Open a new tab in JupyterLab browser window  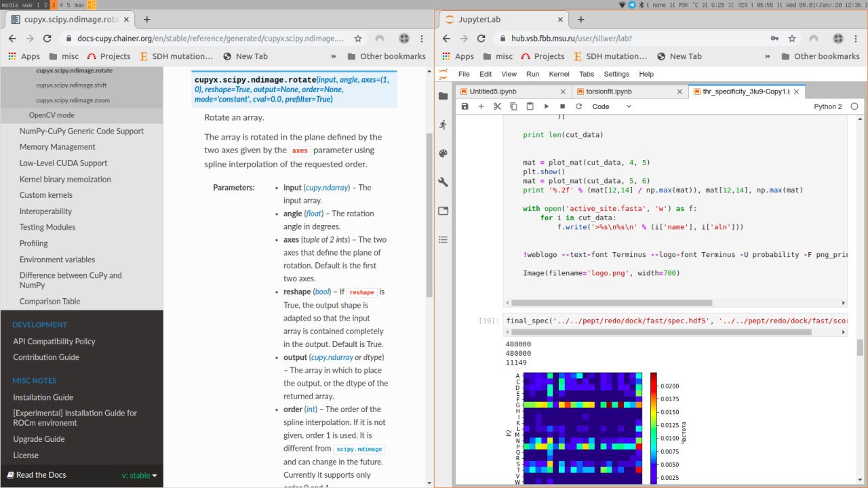pos(580,20)
